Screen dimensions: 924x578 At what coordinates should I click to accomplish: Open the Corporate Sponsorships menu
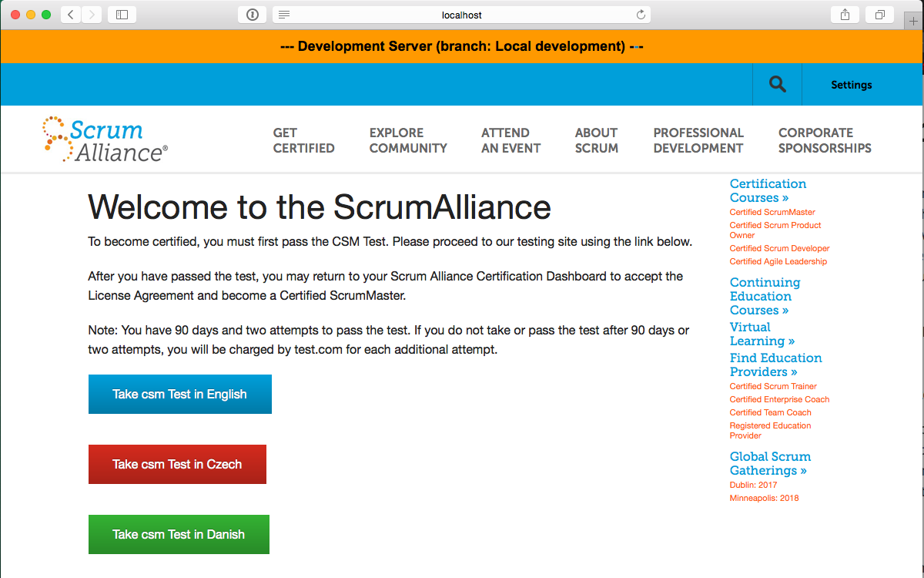tap(825, 140)
